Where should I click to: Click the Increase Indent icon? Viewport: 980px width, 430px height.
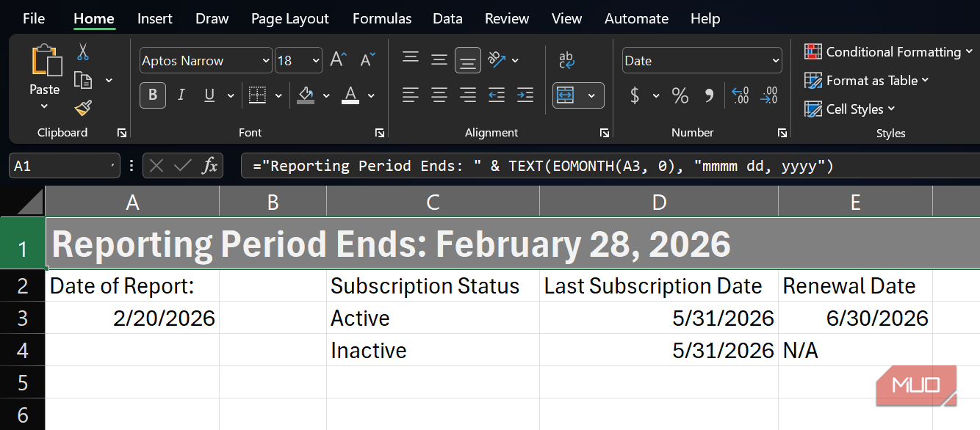(525, 95)
